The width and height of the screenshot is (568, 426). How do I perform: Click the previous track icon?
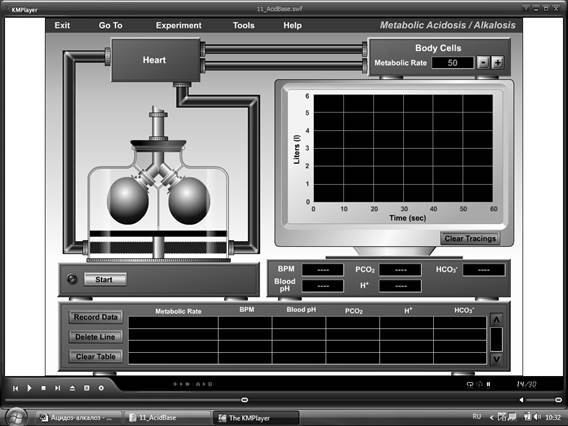click(x=15, y=388)
